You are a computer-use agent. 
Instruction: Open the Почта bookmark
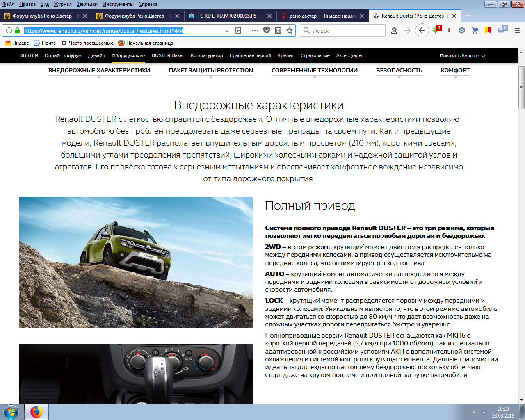[x=45, y=43]
